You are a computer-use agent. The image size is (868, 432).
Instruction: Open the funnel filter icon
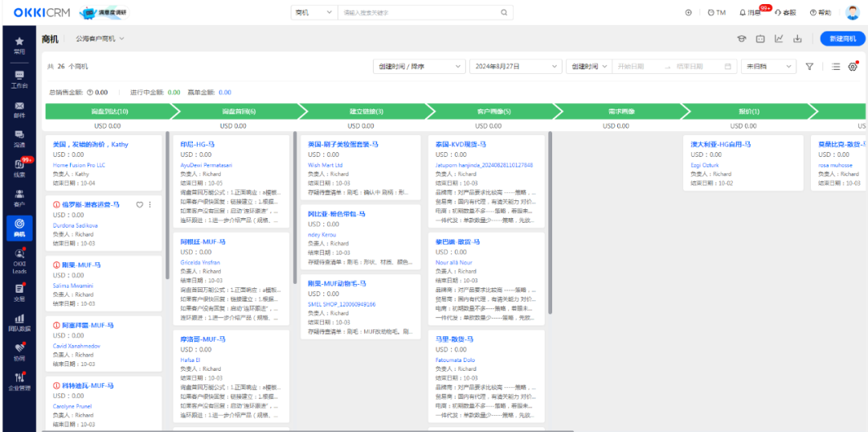tap(809, 67)
